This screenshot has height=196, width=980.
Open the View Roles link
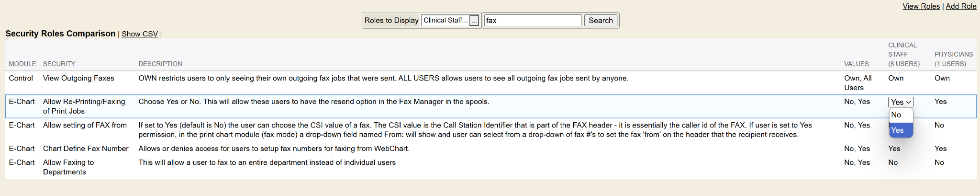click(921, 6)
